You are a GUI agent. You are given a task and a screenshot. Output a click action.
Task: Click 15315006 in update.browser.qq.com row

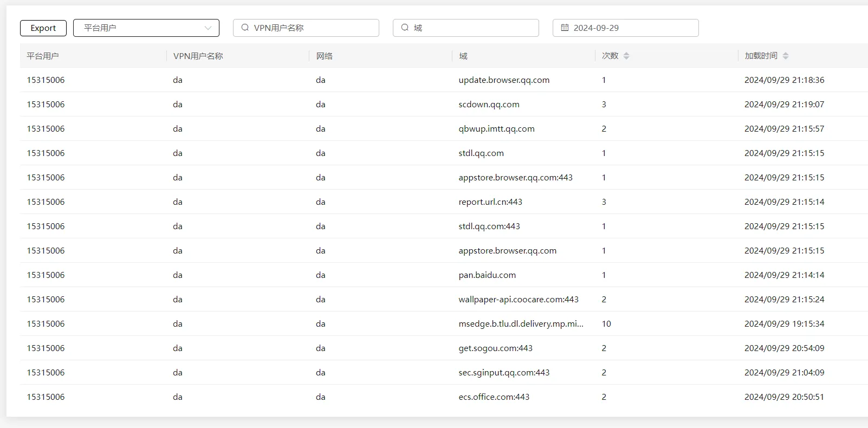[x=46, y=80]
